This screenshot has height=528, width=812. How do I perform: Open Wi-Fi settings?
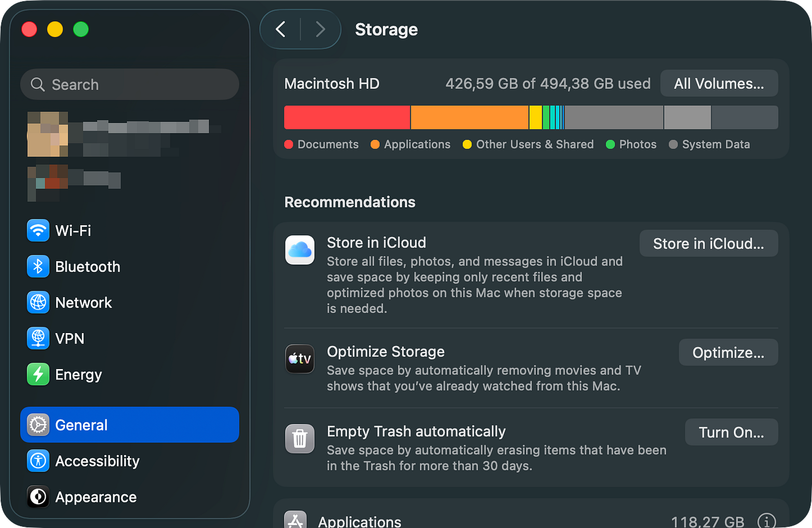pos(130,230)
